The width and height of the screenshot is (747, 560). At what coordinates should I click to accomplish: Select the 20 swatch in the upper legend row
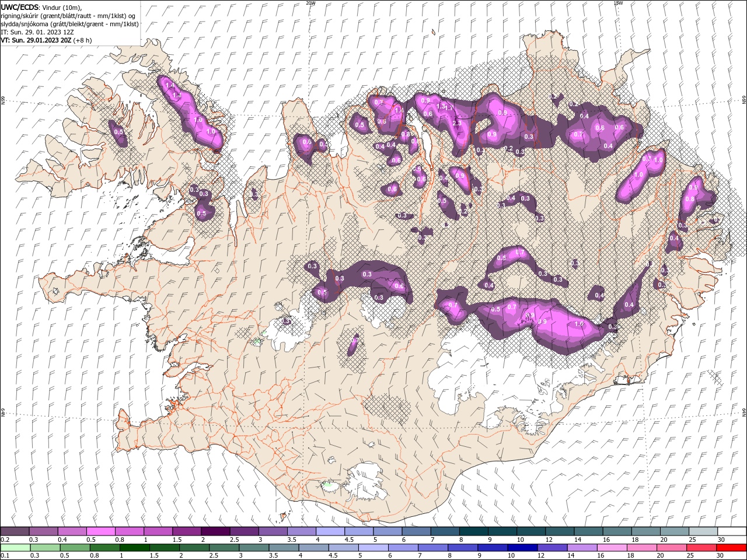[675, 531]
